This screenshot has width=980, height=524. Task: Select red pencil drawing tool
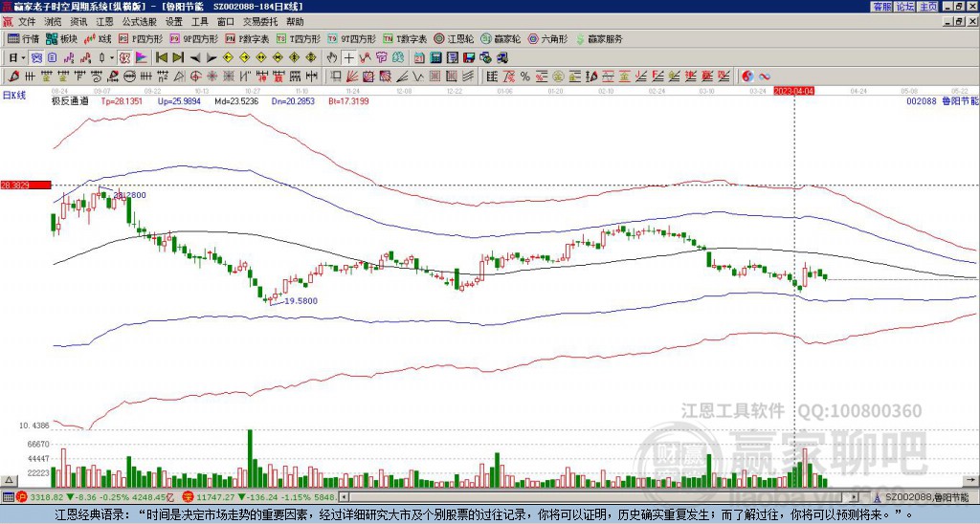click(x=13, y=76)
